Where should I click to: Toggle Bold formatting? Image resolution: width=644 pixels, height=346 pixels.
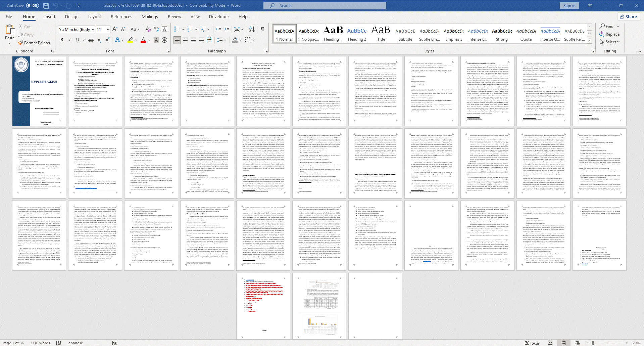point(62,40)
